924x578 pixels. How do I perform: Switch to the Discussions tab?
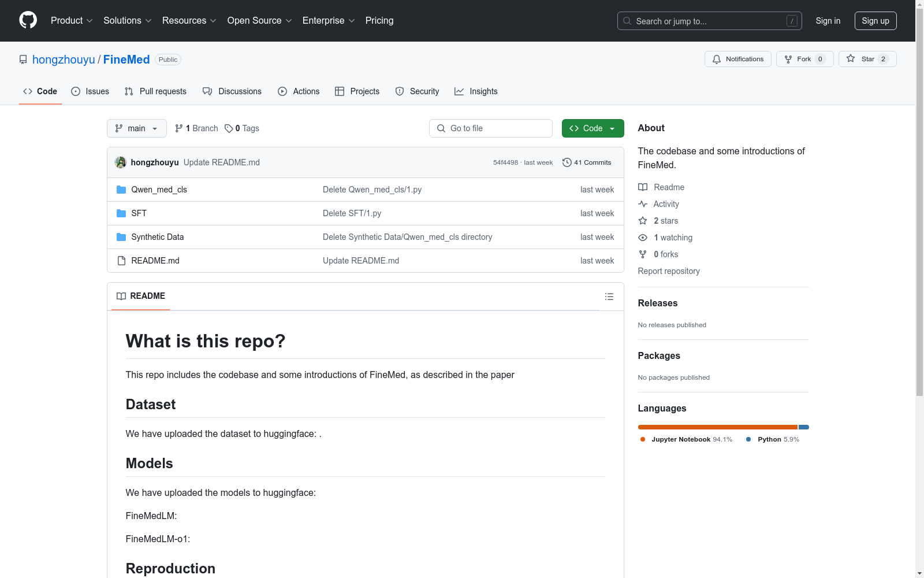232,91
